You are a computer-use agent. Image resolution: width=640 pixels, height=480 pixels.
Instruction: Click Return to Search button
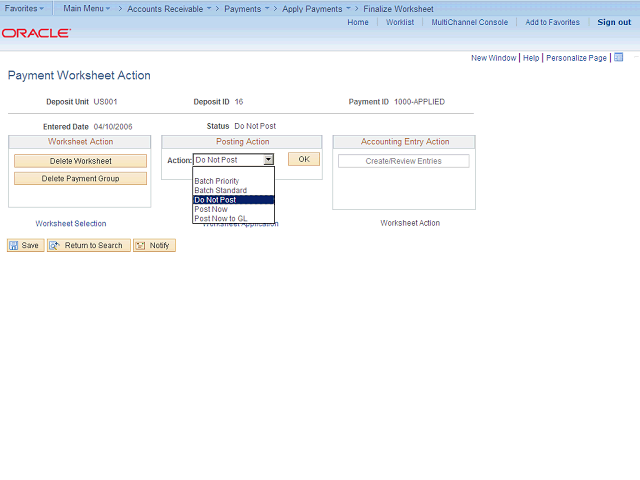pos(89,245)
